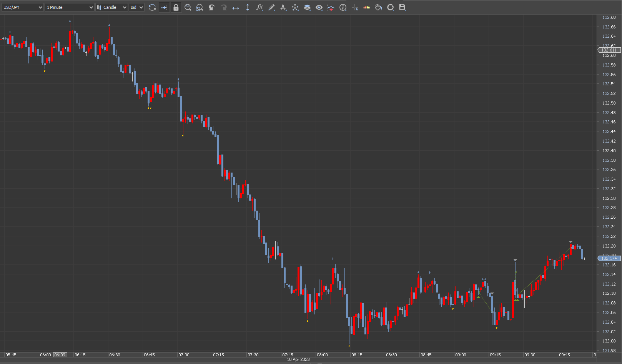
Task: Click the undo arrow icon
Action: click(x=211, y=7)
